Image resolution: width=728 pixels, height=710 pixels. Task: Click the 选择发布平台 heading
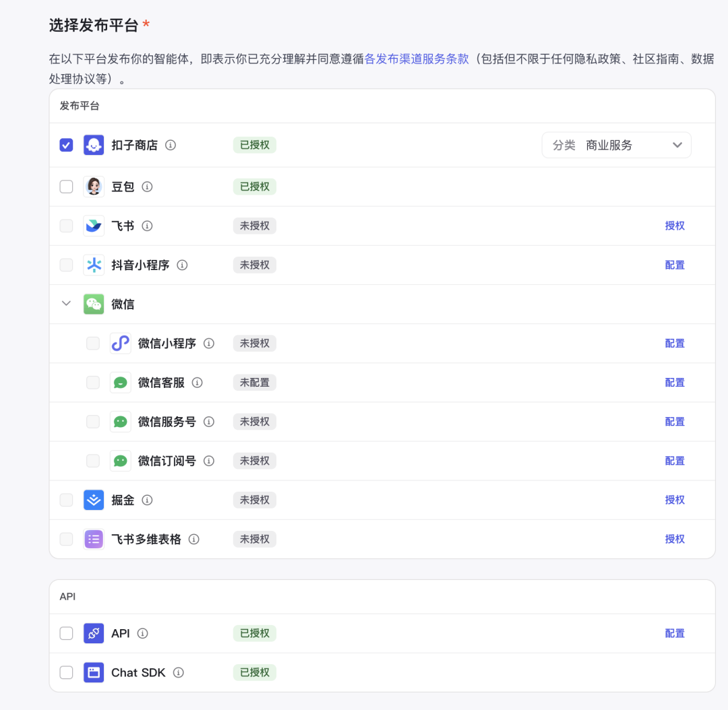[94, 25]
